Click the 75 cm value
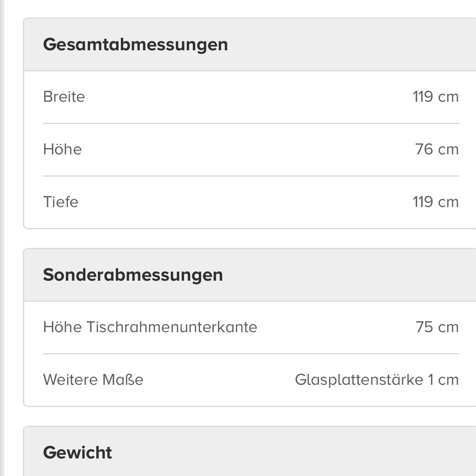 pos(437,327)
